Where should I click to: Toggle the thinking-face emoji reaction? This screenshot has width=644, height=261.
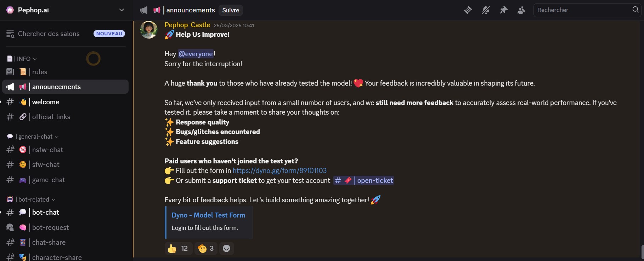[x=205, y=248]
